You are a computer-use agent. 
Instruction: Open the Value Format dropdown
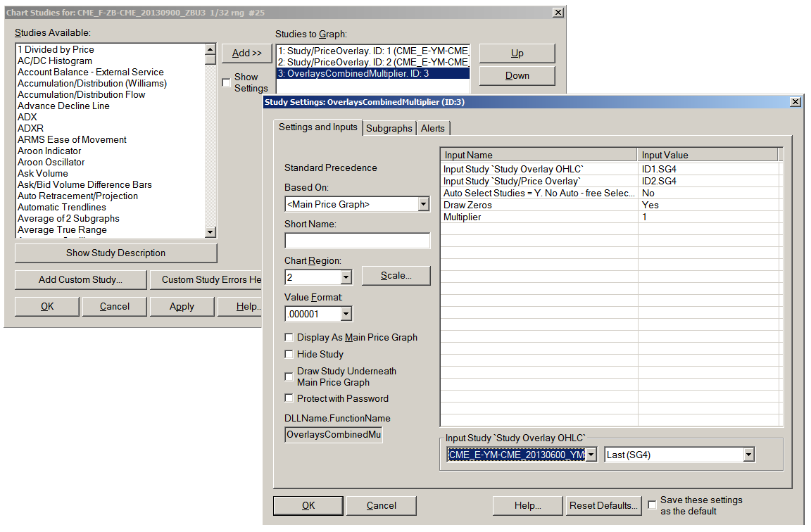click(x=346, y=314)
